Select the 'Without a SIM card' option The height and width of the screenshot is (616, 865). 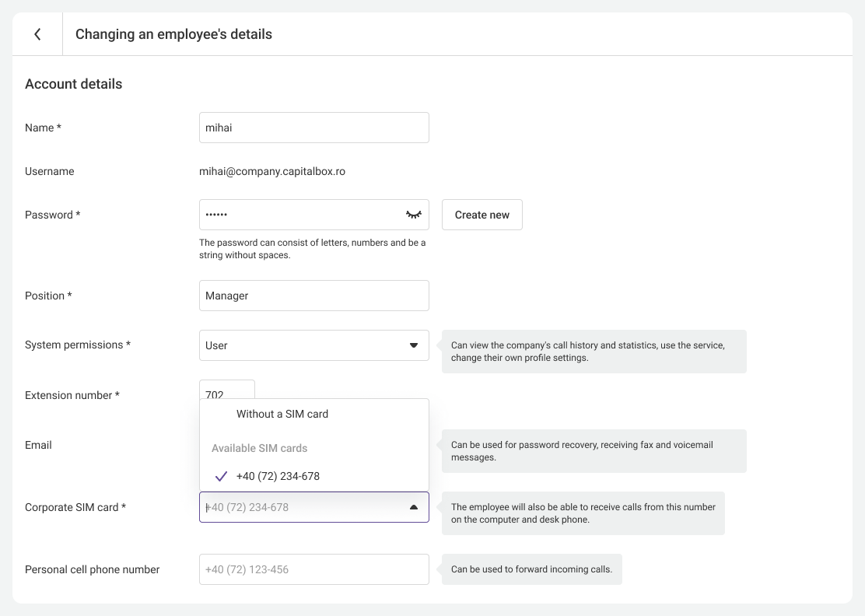[x=282, y=414]
